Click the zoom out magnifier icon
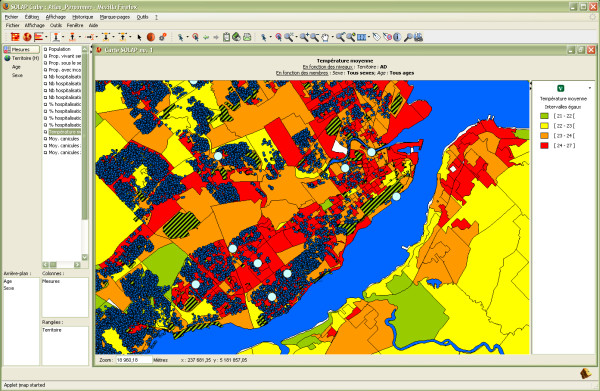Screen dimensions: 600x391 pyautogui.click(x=314, y=37)
